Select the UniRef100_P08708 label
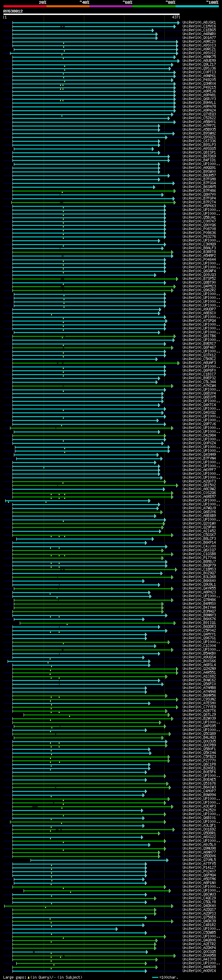Screen dimensions: 222x980 coord(199,229)
